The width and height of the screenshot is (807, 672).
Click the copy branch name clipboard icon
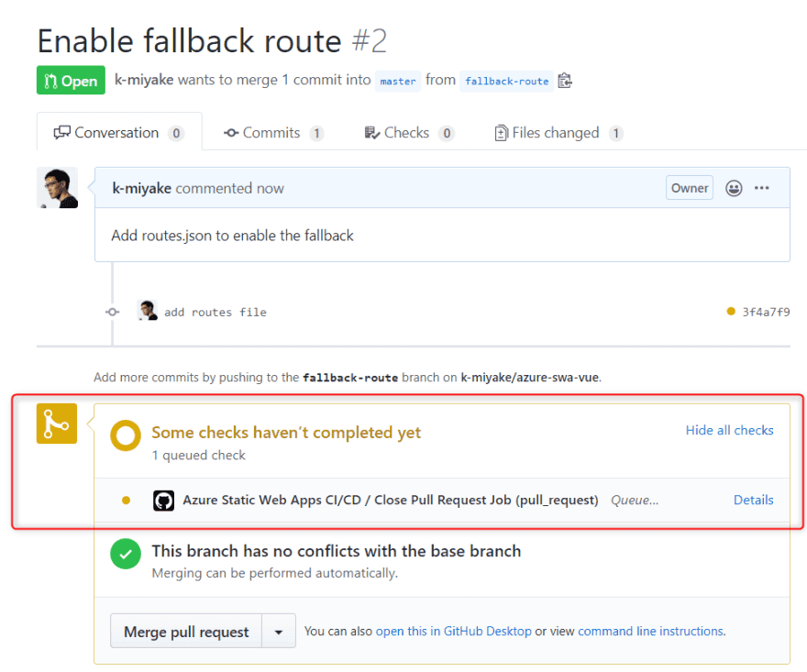[x=565, y=81]
